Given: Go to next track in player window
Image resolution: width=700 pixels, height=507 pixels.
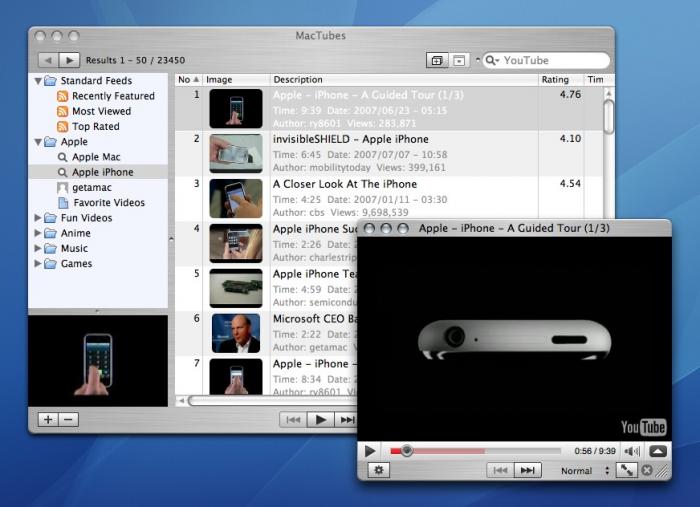Looking at the screenshot, I should click(x=528, y=470).
